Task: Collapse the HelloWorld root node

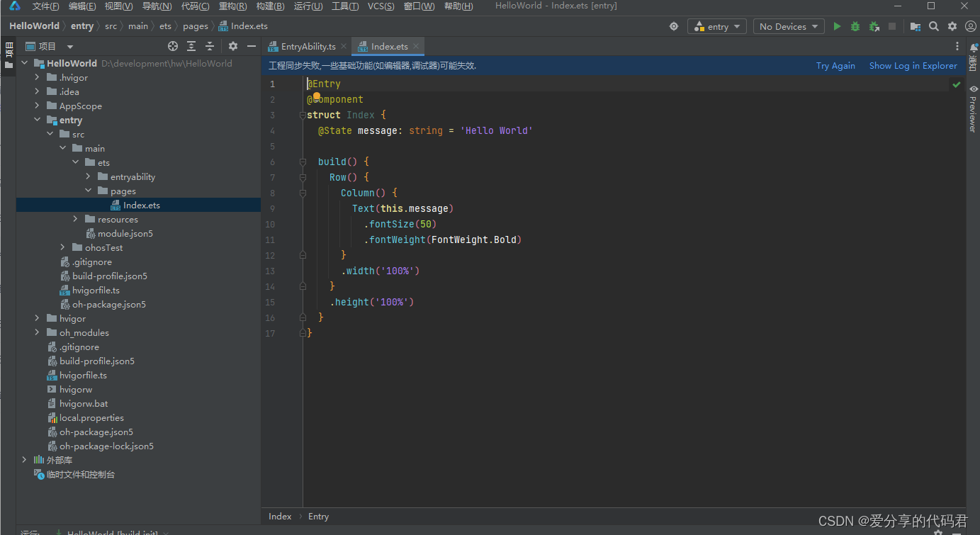Action: [25, 63]
